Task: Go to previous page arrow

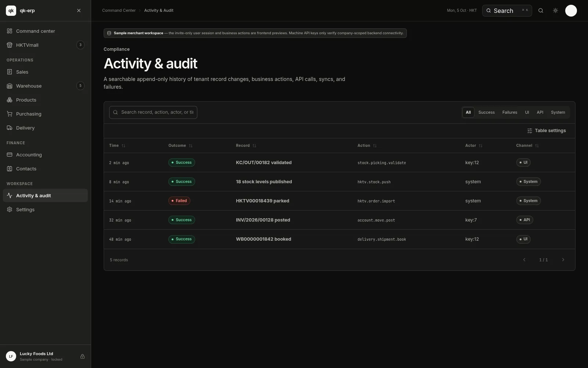Action: (x=524, y=260)
